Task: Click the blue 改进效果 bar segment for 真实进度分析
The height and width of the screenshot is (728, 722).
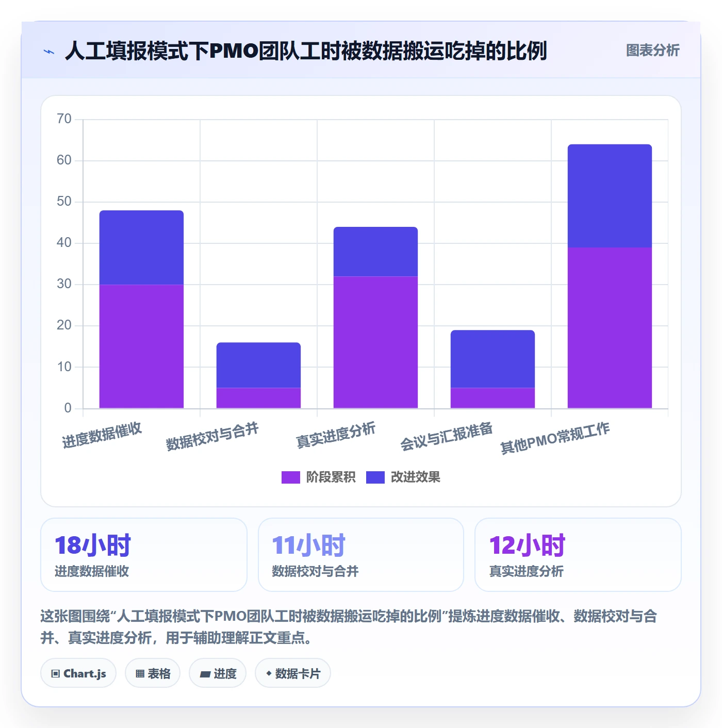Action: (375, 252)
